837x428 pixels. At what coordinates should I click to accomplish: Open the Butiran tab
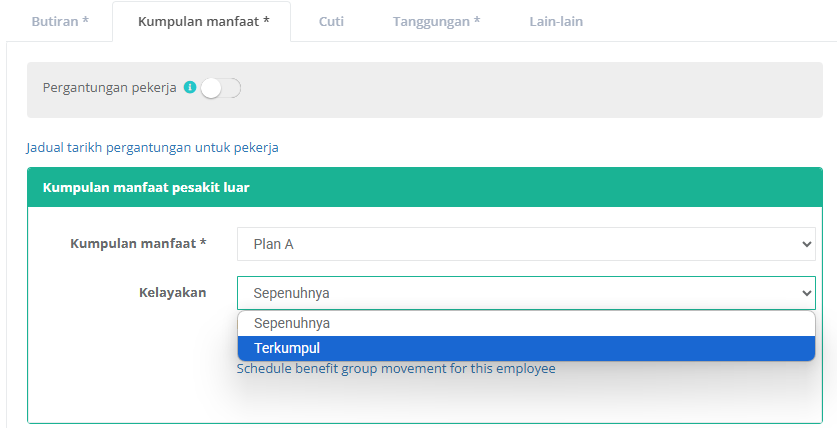click(60, 21)
